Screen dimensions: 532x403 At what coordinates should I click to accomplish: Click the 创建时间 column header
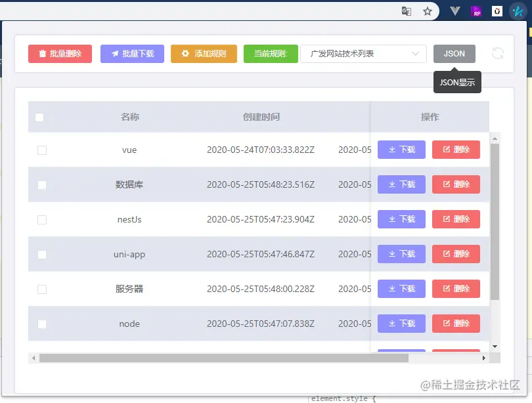261,117
